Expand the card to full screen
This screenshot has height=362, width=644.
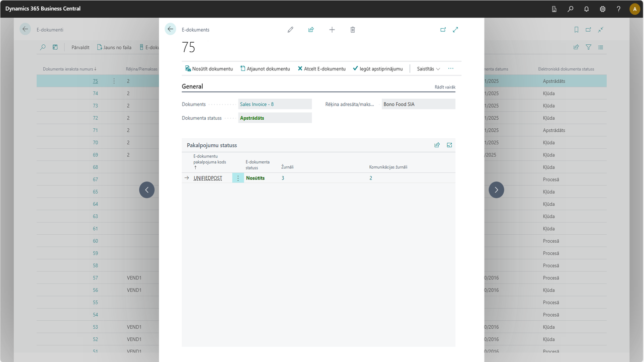[455, 30]
